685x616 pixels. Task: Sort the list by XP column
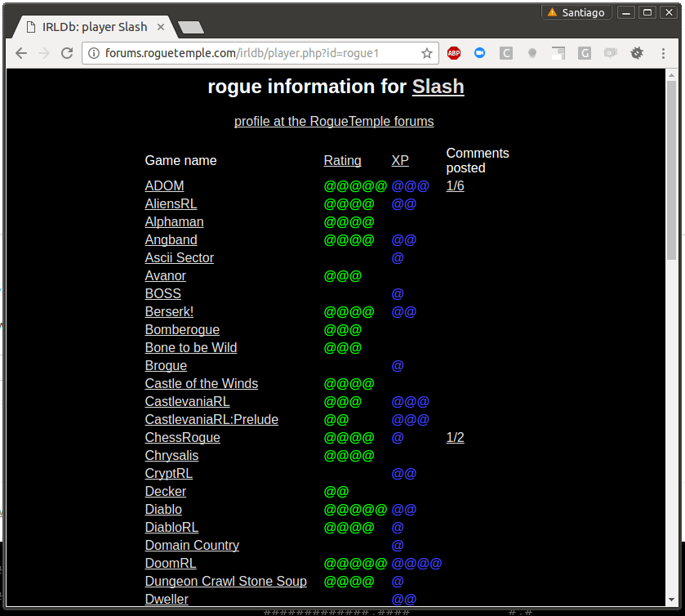click(400, 161)
